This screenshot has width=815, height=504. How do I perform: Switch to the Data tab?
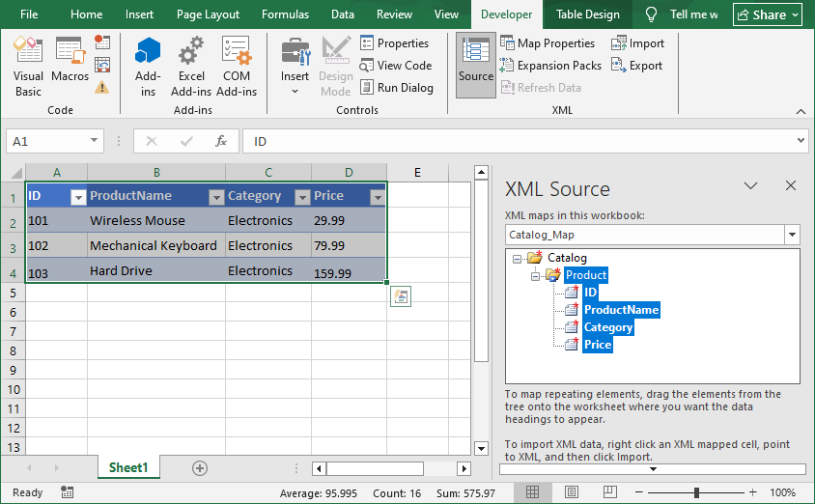343,14
